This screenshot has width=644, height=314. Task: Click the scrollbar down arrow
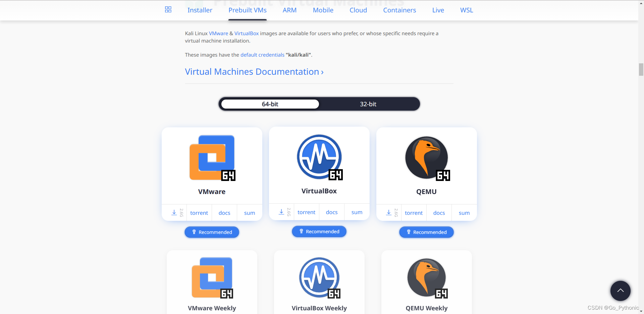(x=641, y=311)
